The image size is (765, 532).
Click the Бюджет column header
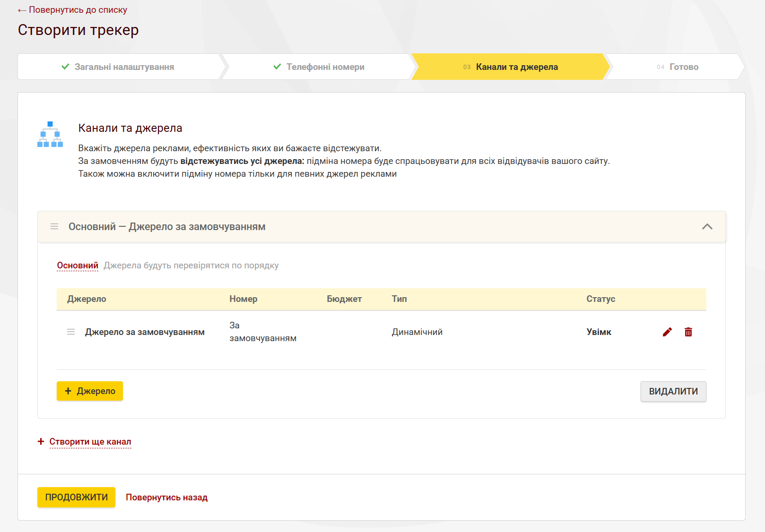[344, 299]
